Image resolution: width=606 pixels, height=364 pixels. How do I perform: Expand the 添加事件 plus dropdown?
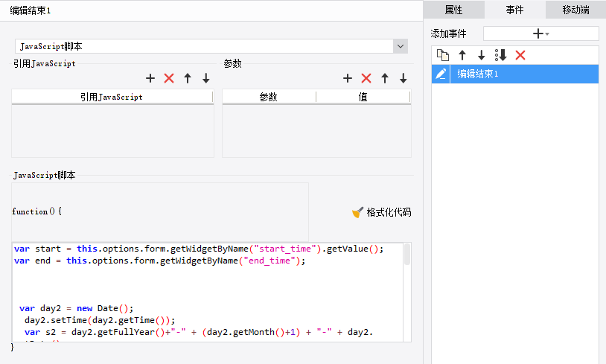point(540,33)
